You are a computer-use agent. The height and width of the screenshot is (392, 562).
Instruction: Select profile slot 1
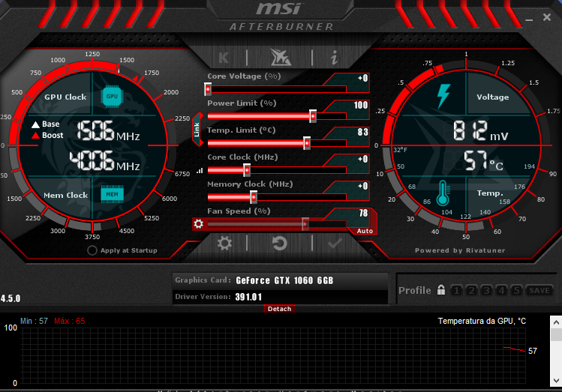pos(457,290)
